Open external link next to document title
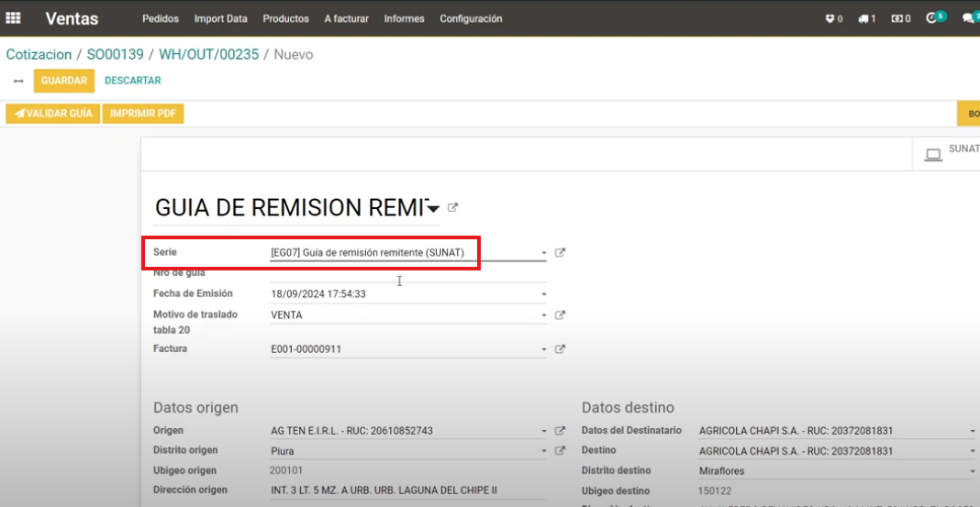980x507 pixels. pos(452,208)
